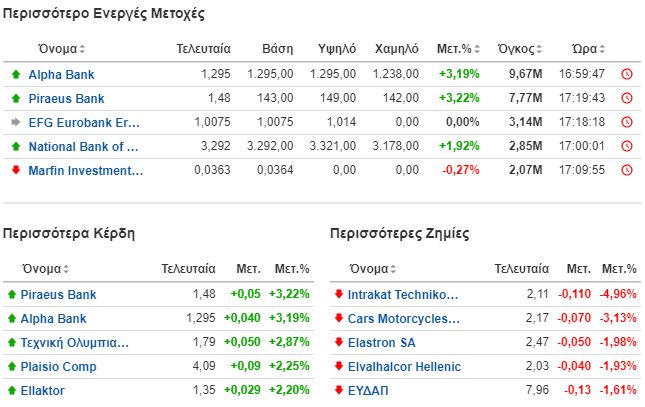
Task: Sort the gainers table by Όνομα
Action: pos(47,269)
